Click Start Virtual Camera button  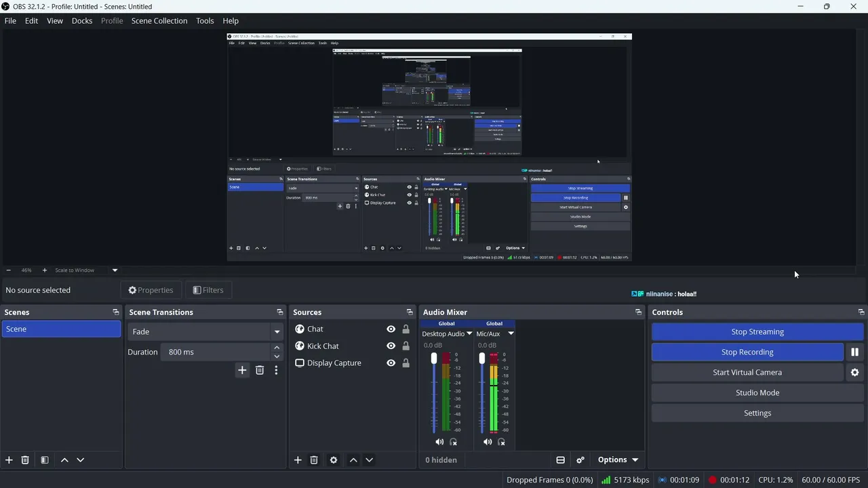pos(747,372)
